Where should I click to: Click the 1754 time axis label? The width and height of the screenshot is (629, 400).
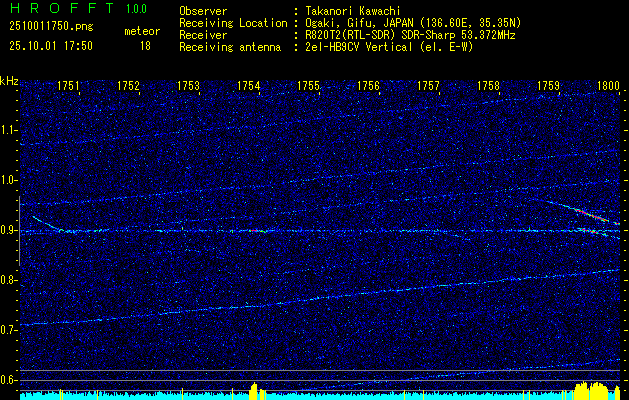point(249,87)
